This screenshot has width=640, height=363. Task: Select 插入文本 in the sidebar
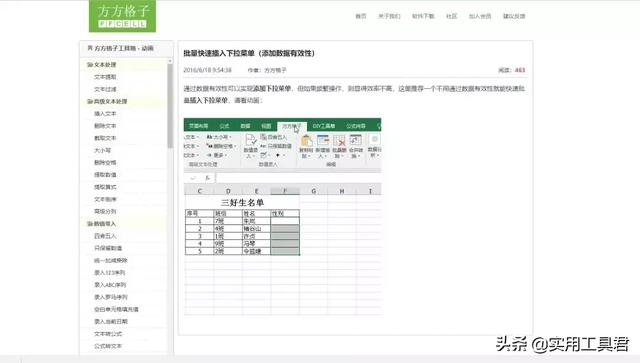pyautogui.click(x=105, y=114)
